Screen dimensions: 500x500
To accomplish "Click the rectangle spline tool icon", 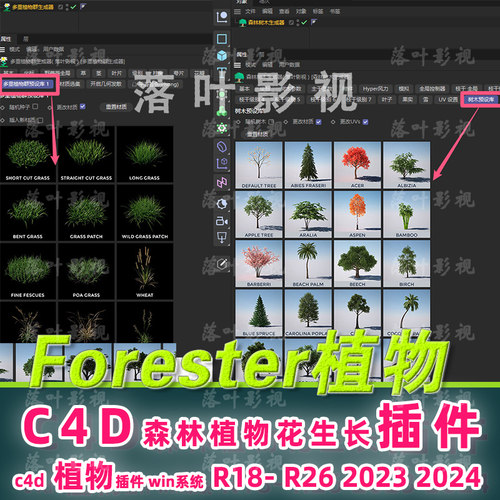I will [x=222, y=39].
